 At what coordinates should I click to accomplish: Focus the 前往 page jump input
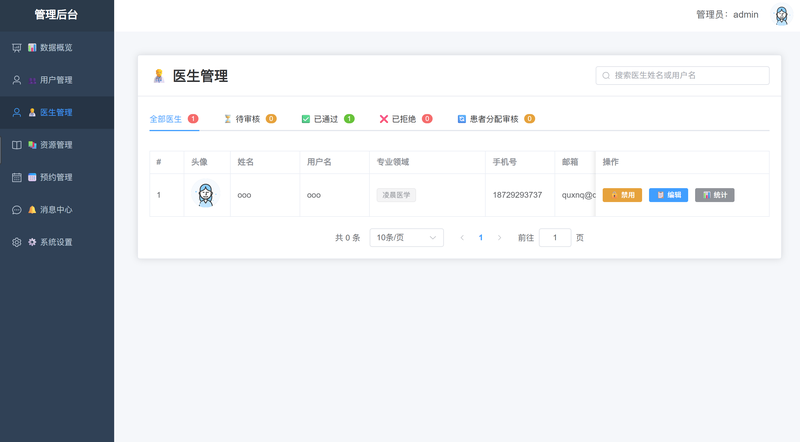click(x=555, y=237)
